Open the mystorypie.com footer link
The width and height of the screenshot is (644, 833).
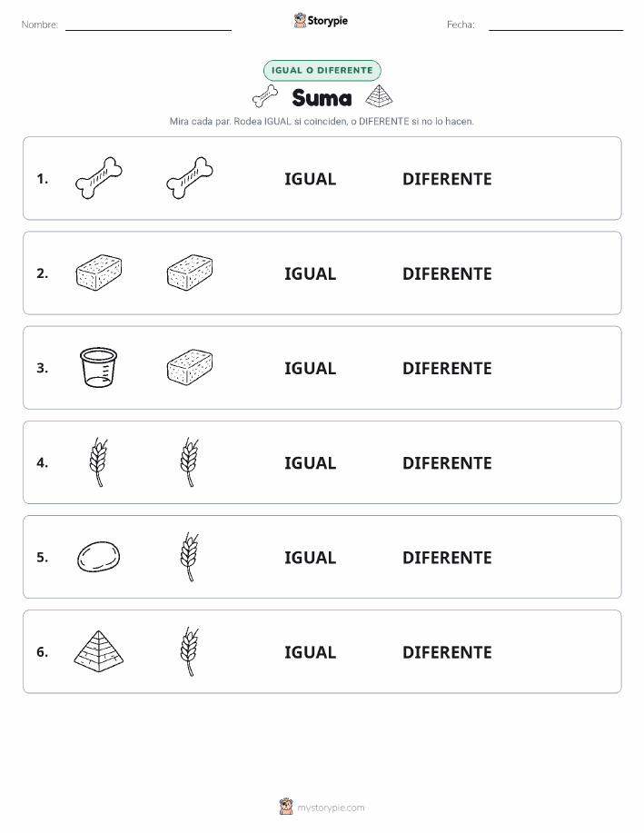coord(322,807)
